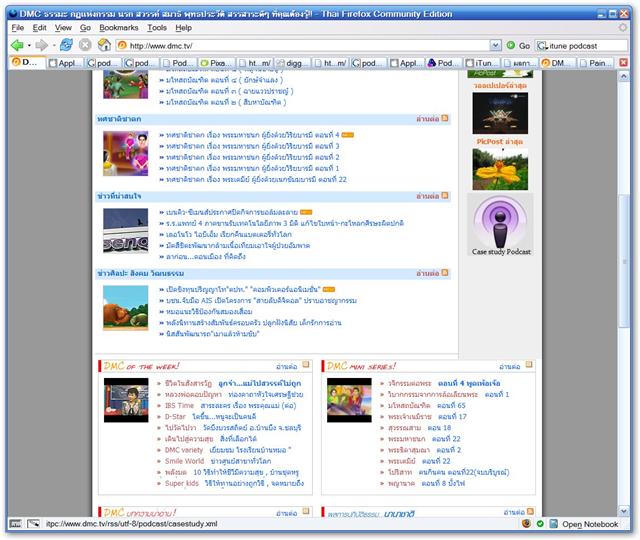Click the green Go button icon
Screen dimensions: 640x540
tap(510, 45)
